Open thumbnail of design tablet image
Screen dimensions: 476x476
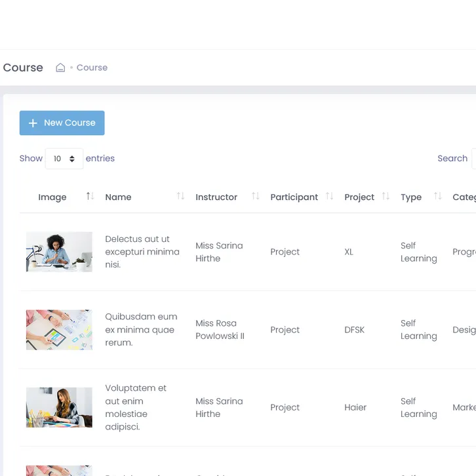click(x=59, y=330)
